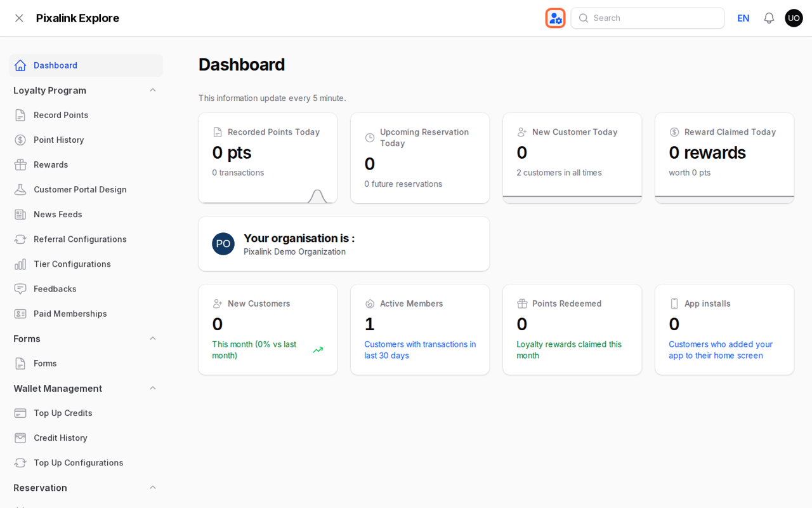Click the App installs phone icon

point(674,304)
